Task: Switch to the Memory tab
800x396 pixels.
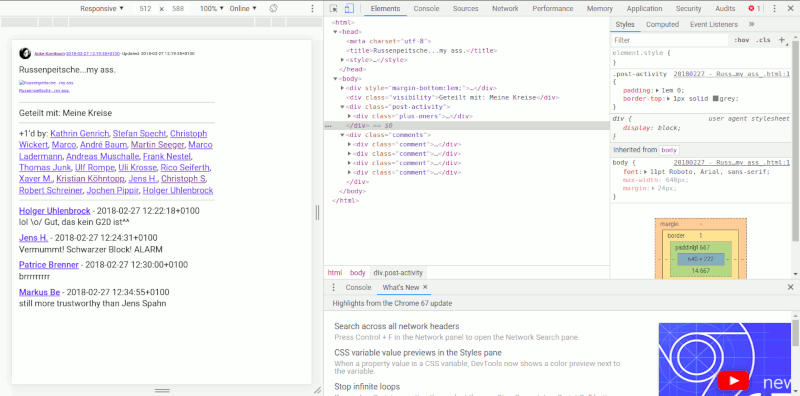Action: click(599, 9)
